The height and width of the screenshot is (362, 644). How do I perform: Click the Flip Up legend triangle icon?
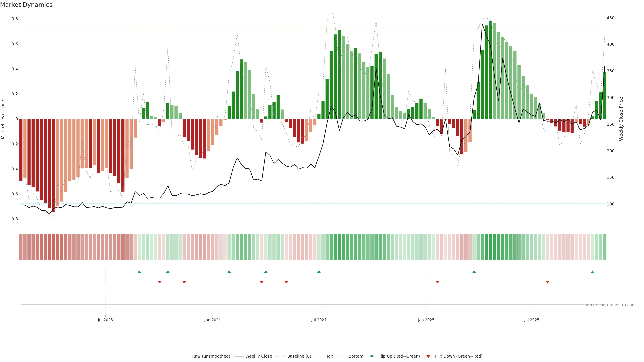[x=372, y=356]
